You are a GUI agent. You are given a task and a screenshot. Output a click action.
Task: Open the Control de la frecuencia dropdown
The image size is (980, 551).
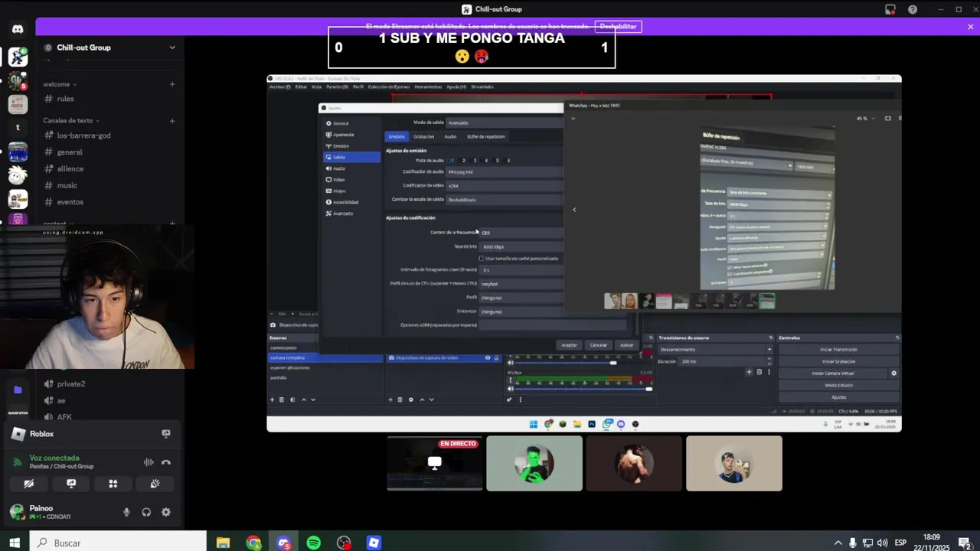[521, 232]
